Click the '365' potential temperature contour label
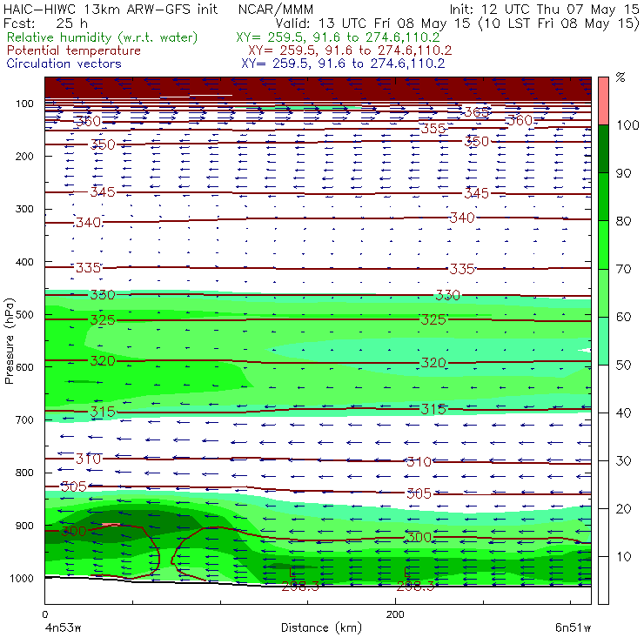The width and height of the screenshot is (644, 644). (x=477, y=111)
